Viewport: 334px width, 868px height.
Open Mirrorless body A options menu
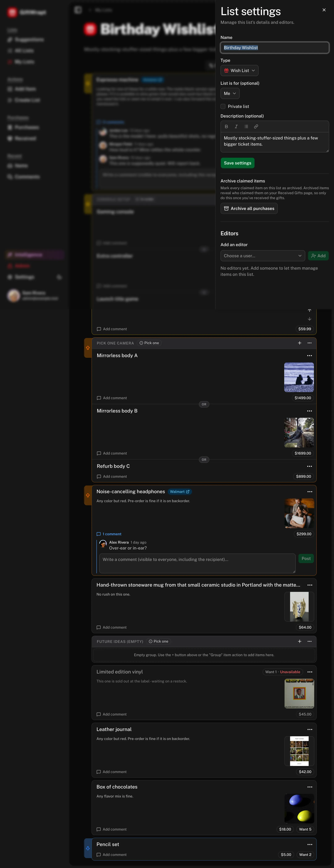(x=309, y=355)
